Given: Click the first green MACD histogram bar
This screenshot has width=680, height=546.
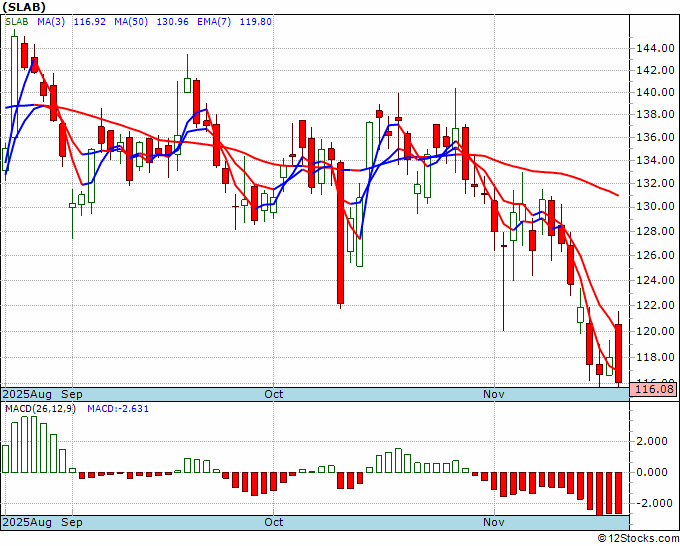Looking at the screenshot, I should click(5, 459).
